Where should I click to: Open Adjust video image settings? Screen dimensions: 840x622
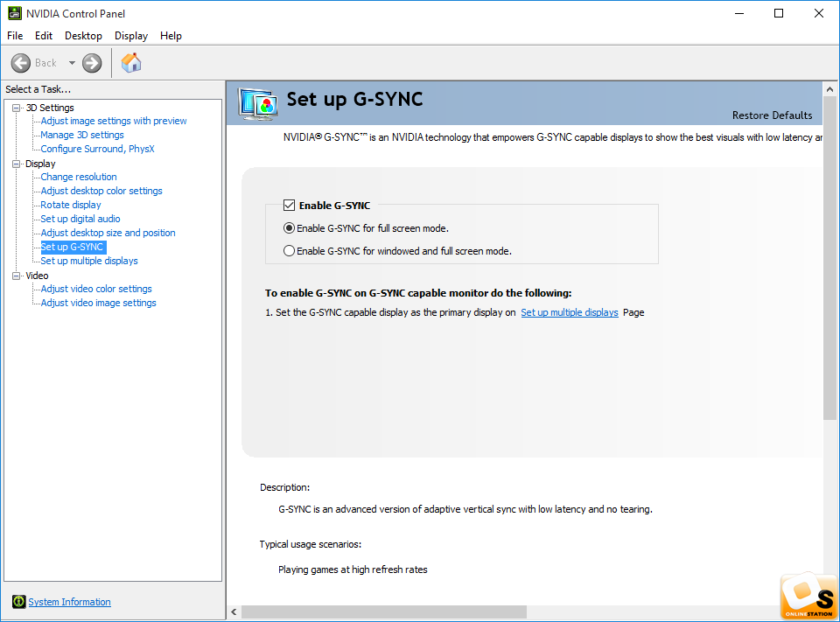point(99,303)
